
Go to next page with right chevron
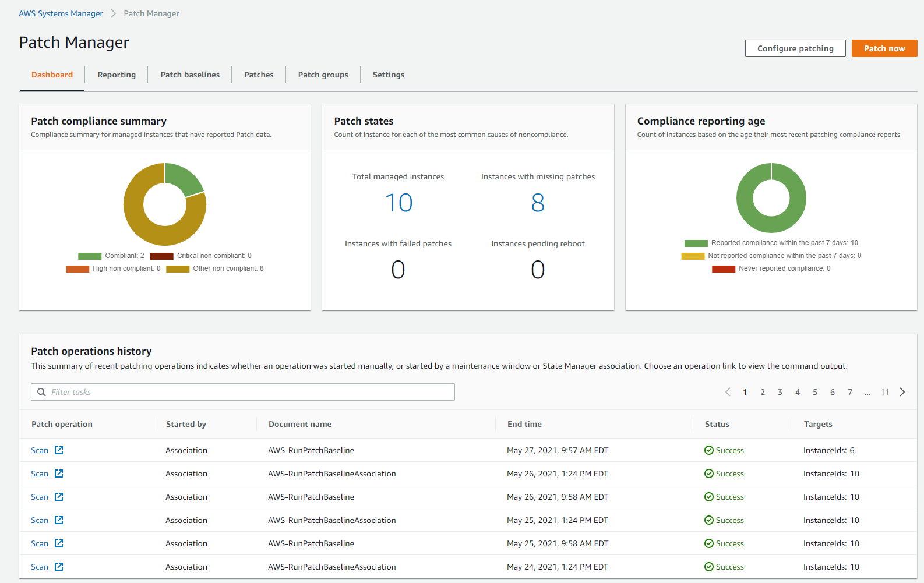[x=902, y=392]
